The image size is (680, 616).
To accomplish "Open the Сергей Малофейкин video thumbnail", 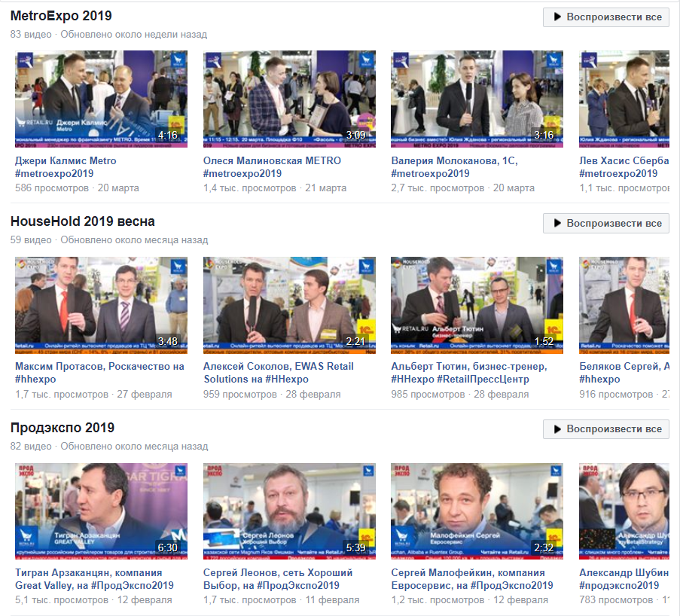I will (x=477, y=511).
